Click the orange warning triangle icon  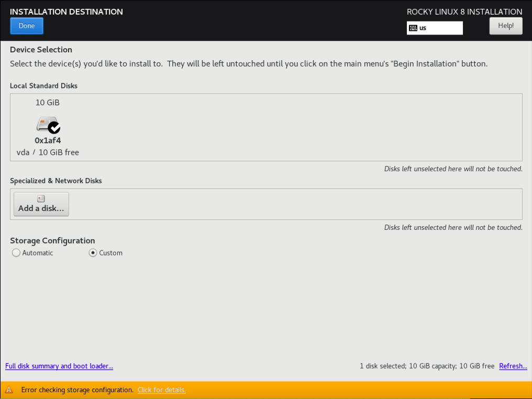coord(9,390)
